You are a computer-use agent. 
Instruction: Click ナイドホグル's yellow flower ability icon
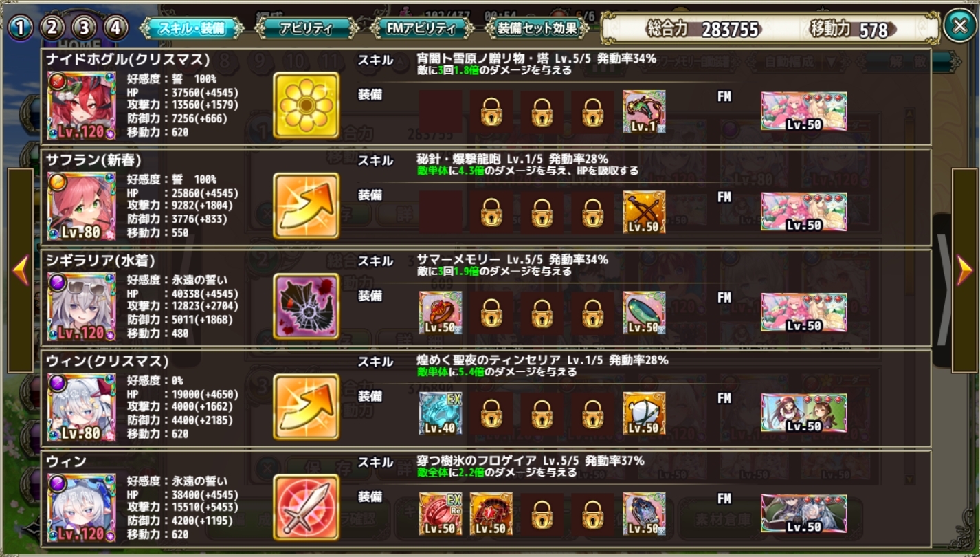click(x=306, y=105)
